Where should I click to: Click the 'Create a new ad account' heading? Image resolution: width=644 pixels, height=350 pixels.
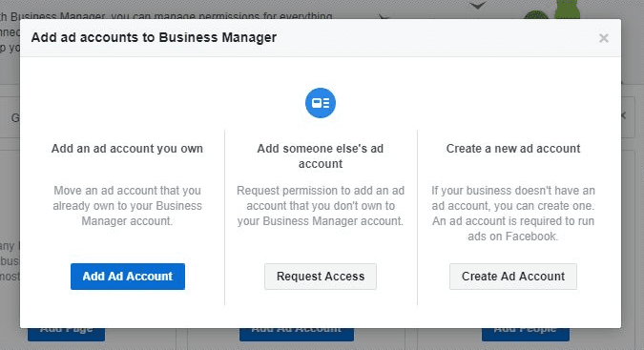(x=513, y=149)
